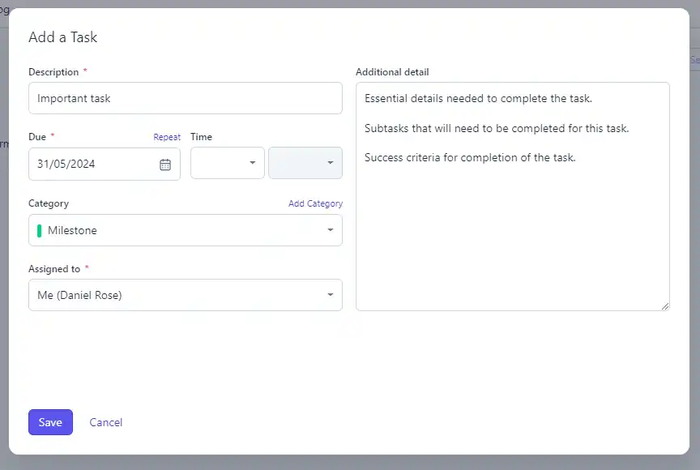Click the text 'Subtasks that will need to be completed'

(465, 129)
